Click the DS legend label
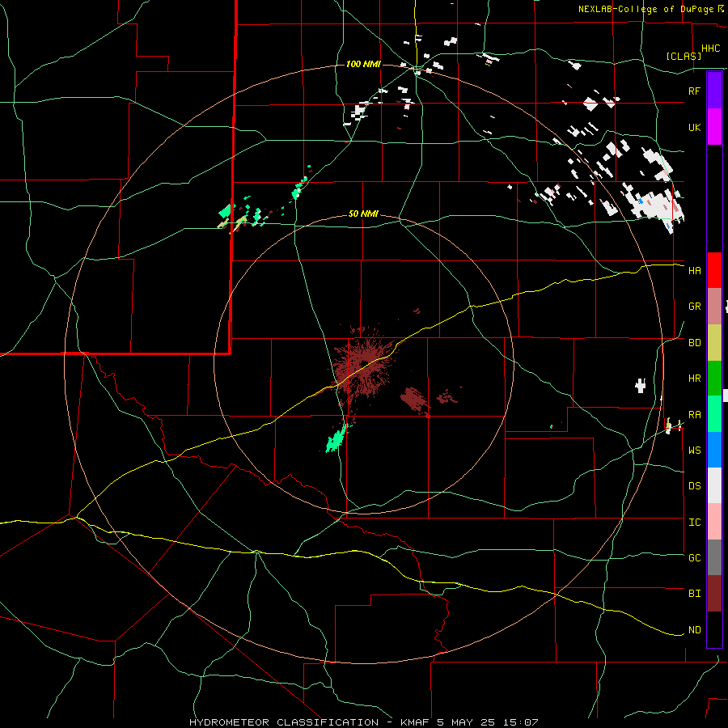 point(694,486)
